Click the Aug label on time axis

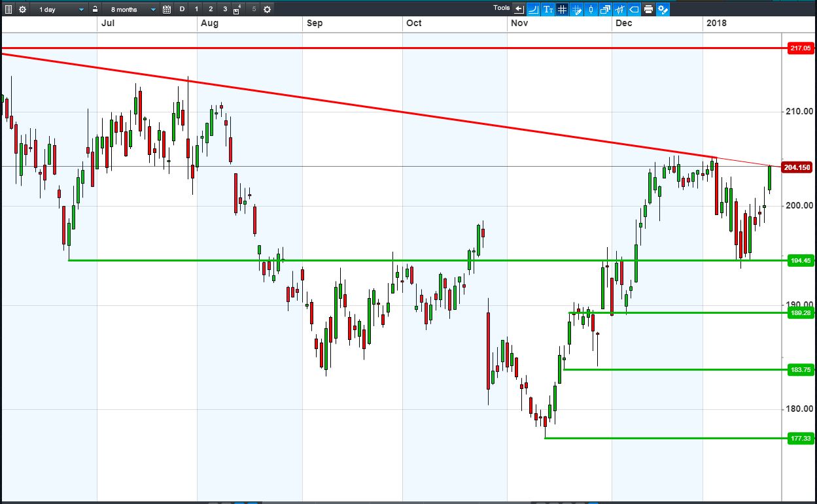coord(210,23)
